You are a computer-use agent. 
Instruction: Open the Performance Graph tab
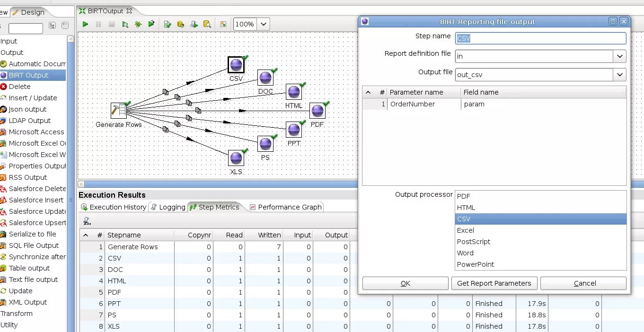tap(286, 207)
